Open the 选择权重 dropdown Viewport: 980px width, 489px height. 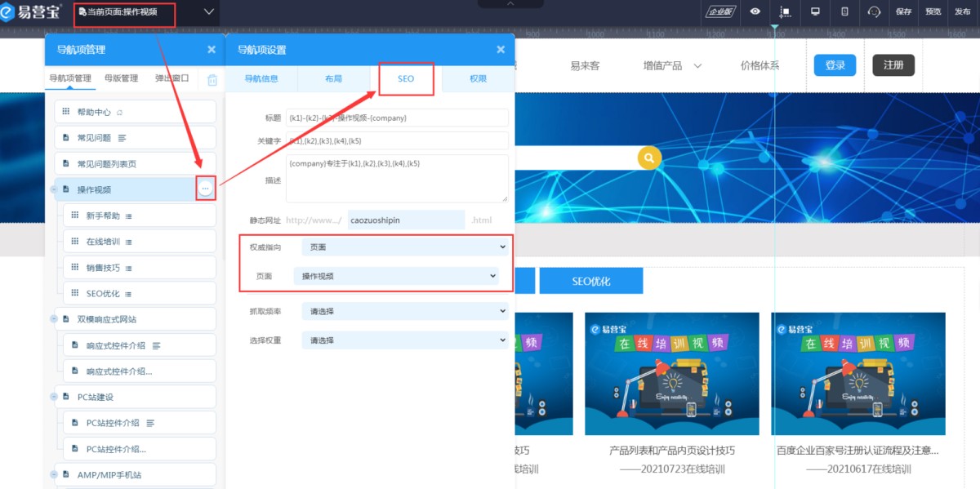click(405, 340)
